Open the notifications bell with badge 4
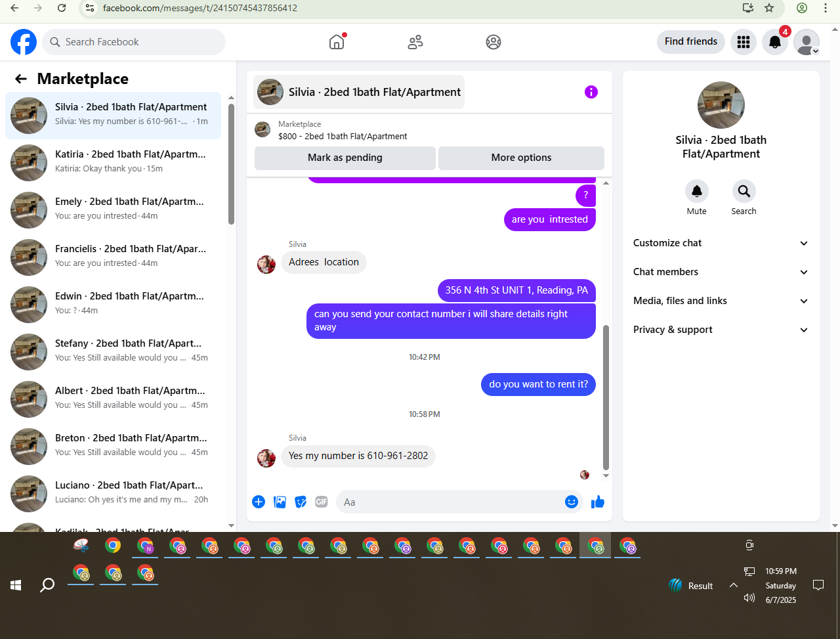The image size is (840, 639). coord(775,42)
